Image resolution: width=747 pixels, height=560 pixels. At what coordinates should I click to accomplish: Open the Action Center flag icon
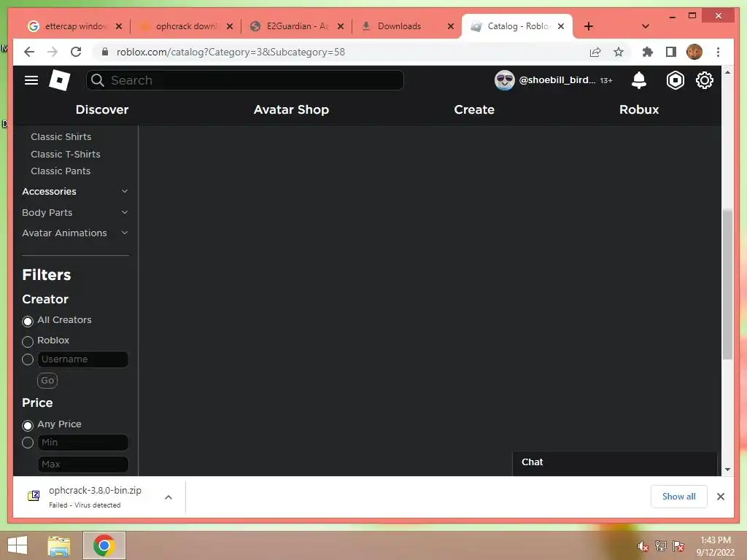click(678, 546)
